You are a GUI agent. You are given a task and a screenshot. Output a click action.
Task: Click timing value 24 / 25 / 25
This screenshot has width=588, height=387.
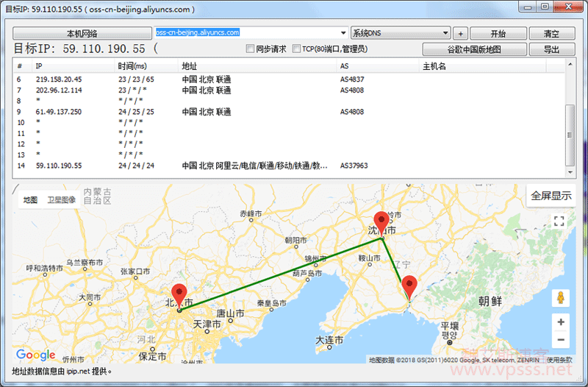[x=136, y=112]
